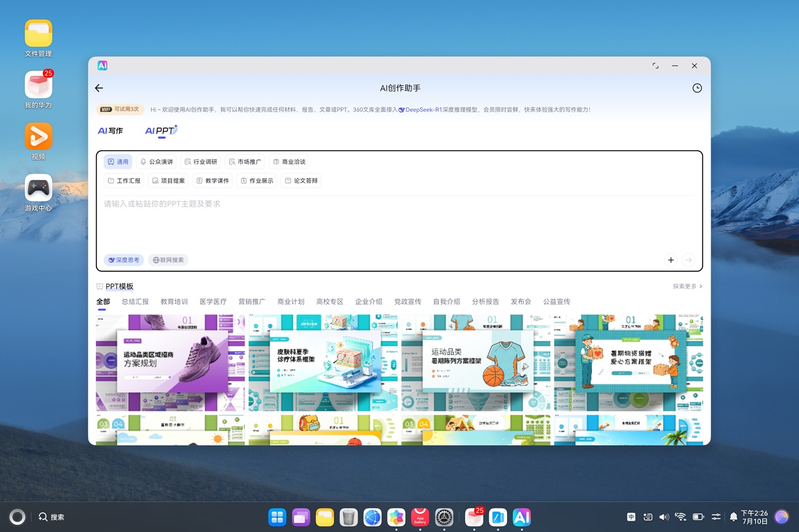Viewport: 799px width, 532px height.
Task: Expand 探索更多 templates link
Action: (x=688, y=286)
